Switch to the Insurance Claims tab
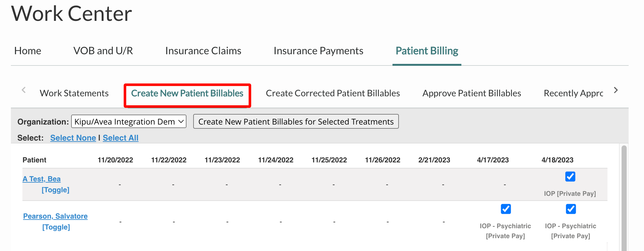The height and width of the screenshot is (251, 644). pyautogui.click(x=203, y=51)
